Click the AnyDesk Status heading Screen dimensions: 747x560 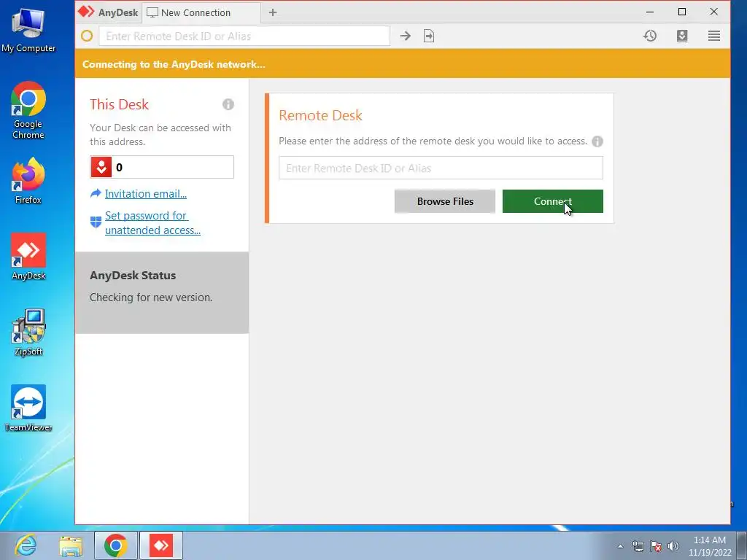133,275
